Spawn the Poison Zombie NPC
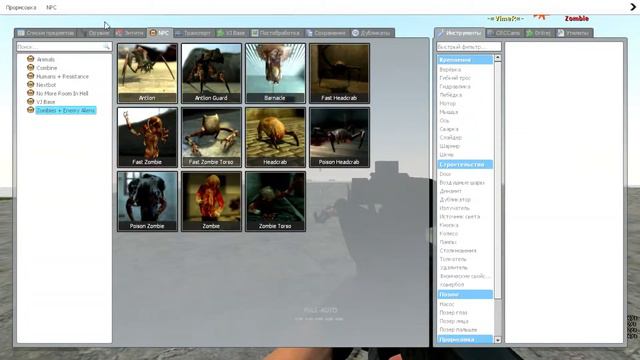 [x=147, y=201]
